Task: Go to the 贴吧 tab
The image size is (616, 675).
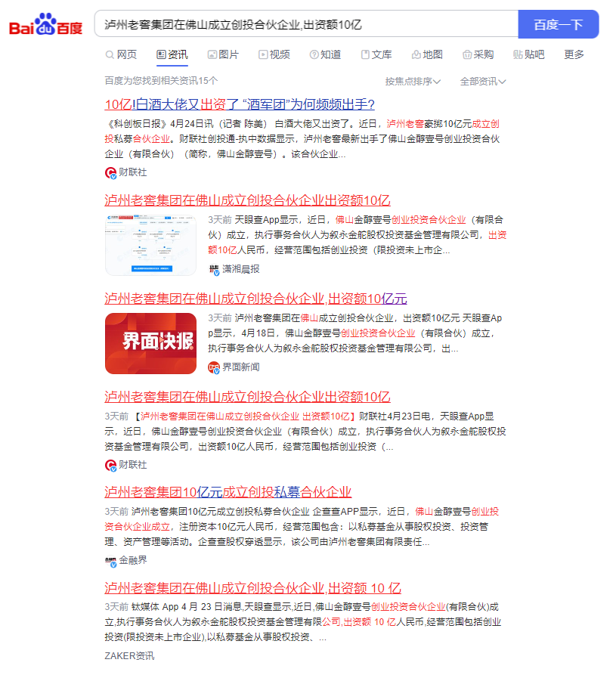Action: pyautogui.click(x=528, y=54)
